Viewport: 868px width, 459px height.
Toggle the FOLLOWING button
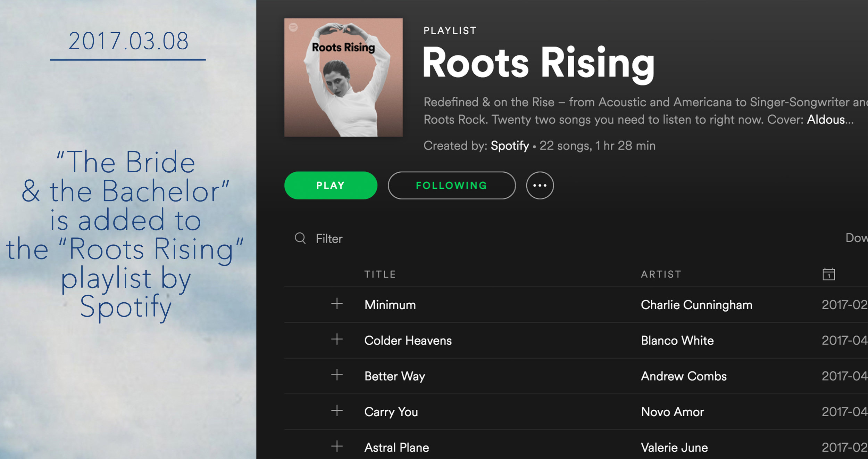tap(451, 185)
